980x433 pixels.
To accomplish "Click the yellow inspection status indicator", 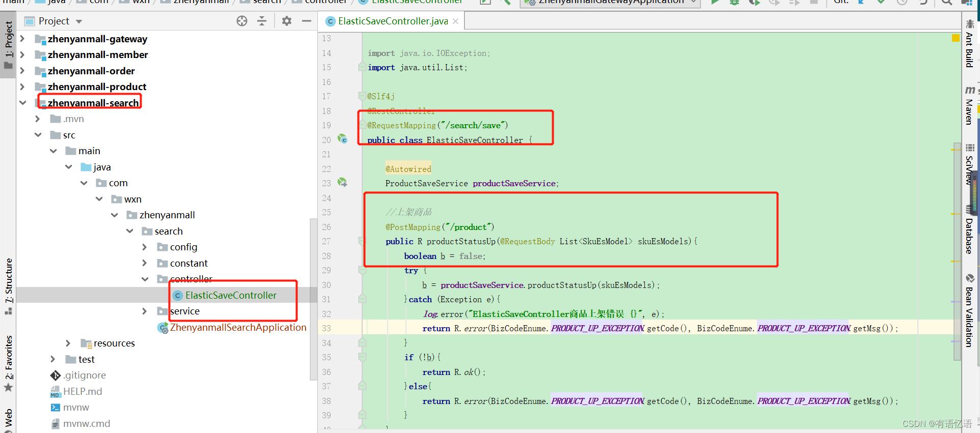I will [x=956, y=38].
